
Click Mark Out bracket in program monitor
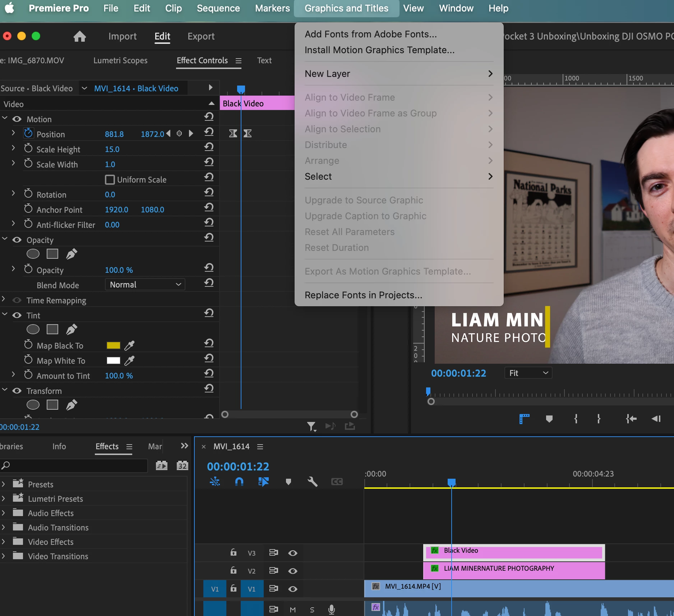pyautogui.click(x=599, y=419)
